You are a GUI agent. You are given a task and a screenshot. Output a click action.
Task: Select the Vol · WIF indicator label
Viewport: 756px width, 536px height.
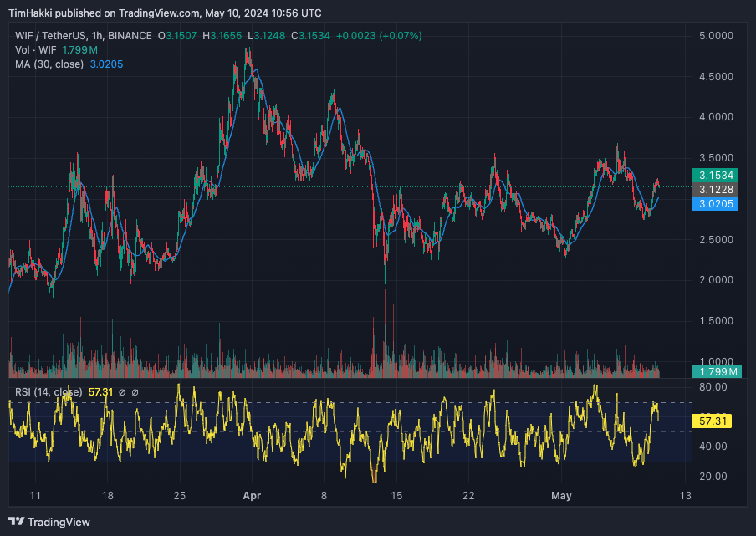click(36, 50)
